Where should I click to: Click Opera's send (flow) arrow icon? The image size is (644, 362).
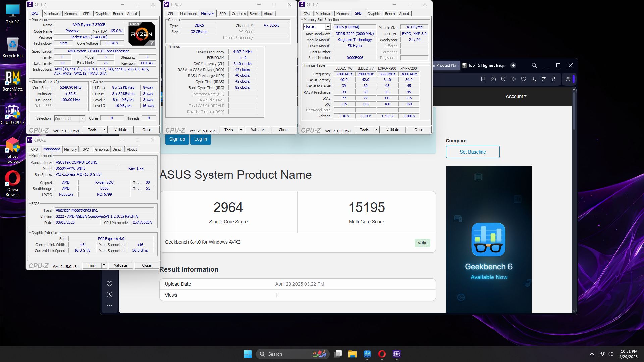pyautogui.click(x=514, y=79)
